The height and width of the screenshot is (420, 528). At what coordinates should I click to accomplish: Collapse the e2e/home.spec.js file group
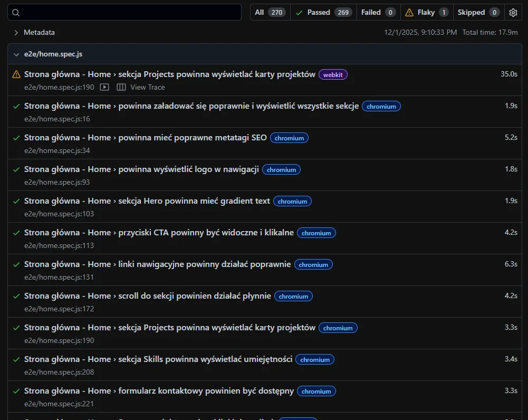(x=16, y=54)
